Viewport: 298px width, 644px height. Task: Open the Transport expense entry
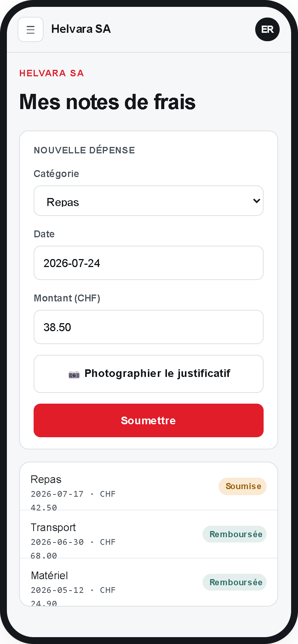pos(149,535)
